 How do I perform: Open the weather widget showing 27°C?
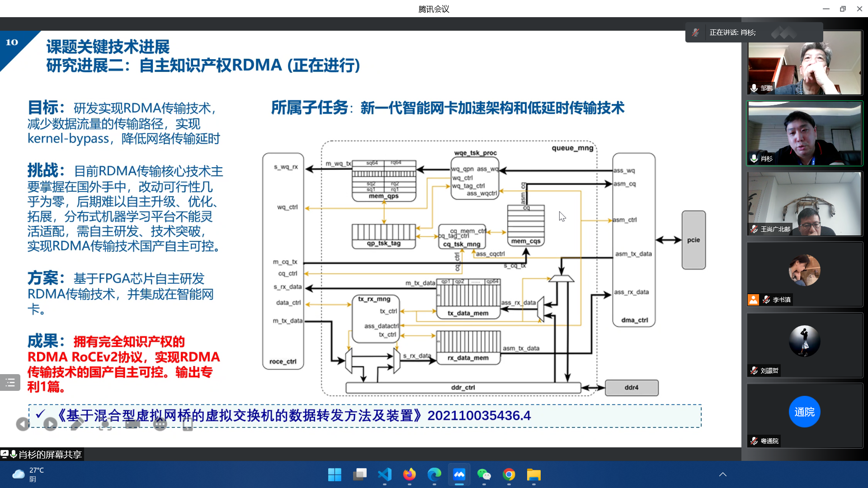28,474
